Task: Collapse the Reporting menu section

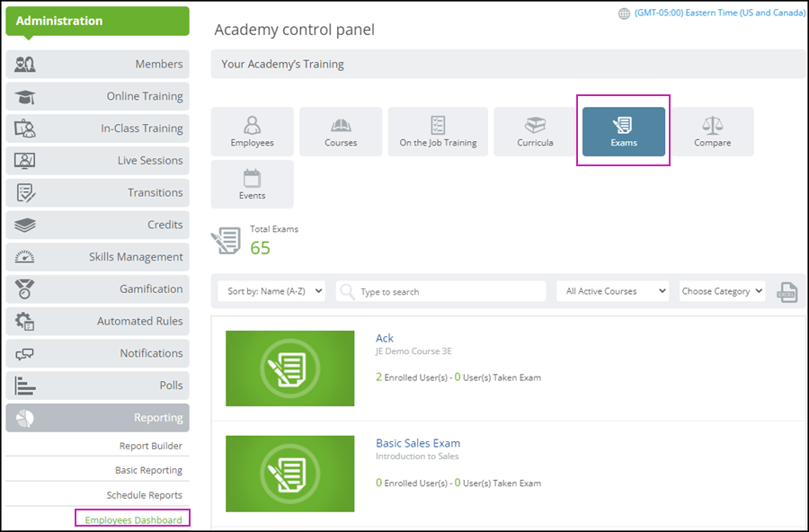Action: pos(97,418)
